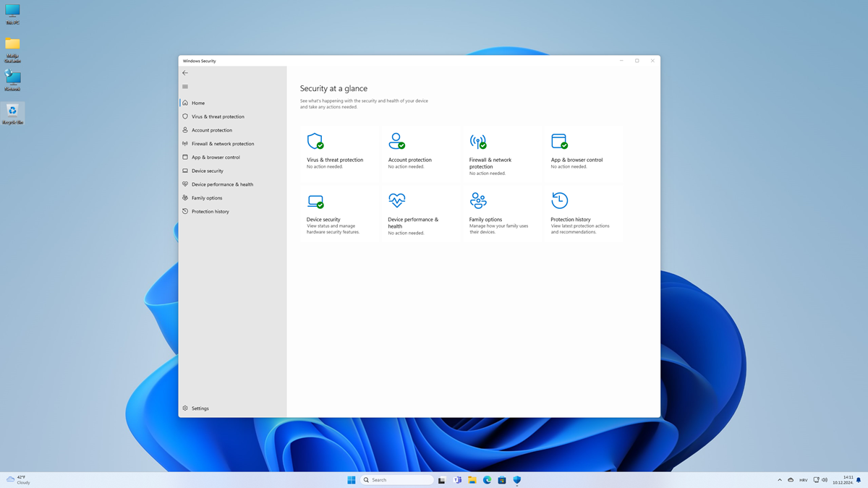Select Firewall & network protection in the sidebar
The image size is (868, 488).
[x=222, y=144]
